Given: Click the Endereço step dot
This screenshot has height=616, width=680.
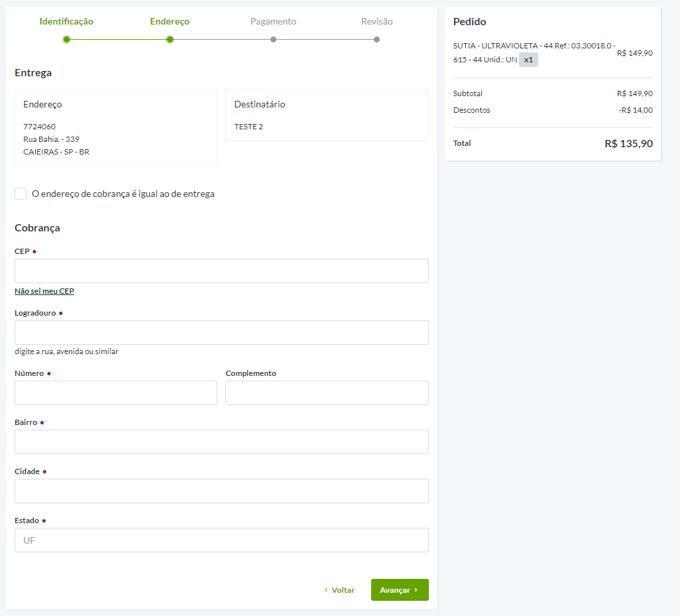Looking at the screenshot, I should coord(170,39).
